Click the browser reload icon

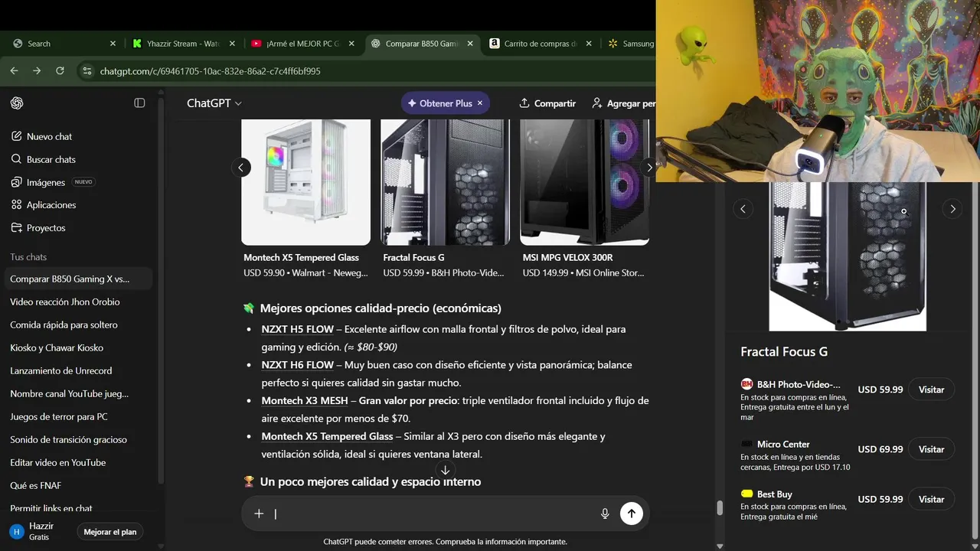(60, 70)
